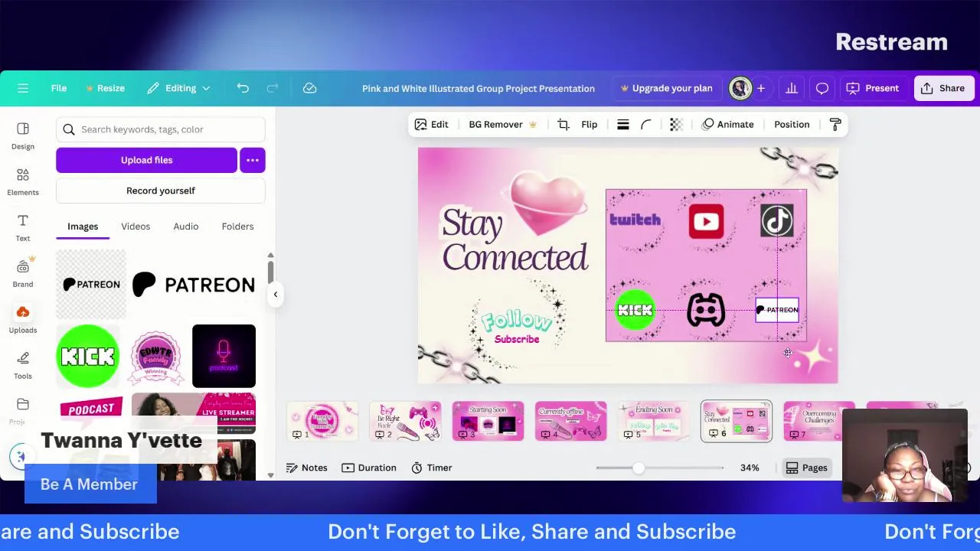The height and width of the screenshot is (551, 980).
Task: Open border style lines icon
Action: tap(623, 124)
